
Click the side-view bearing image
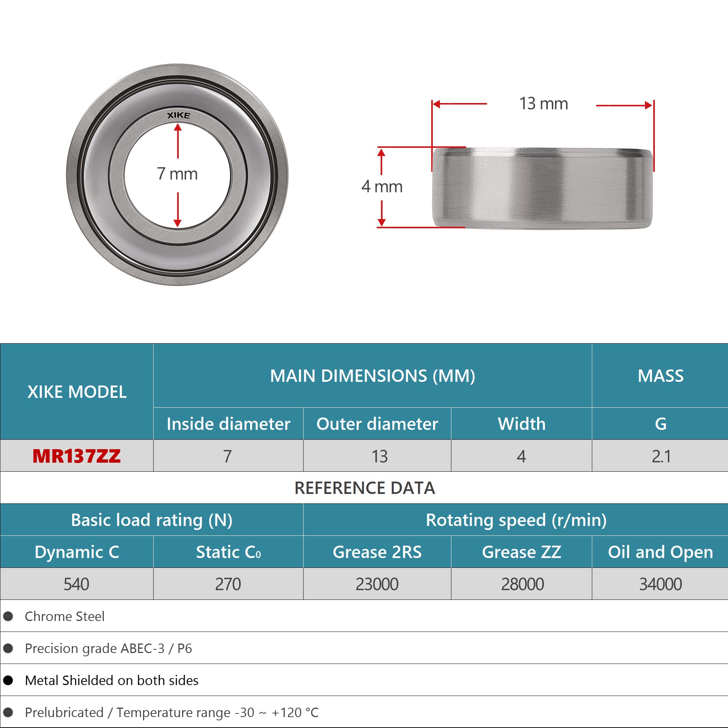click(x=542, y=188)
